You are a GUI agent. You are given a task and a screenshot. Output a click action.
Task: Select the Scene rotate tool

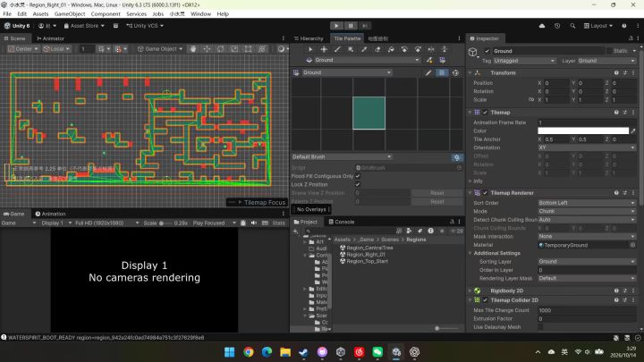(x=221, y=49)
